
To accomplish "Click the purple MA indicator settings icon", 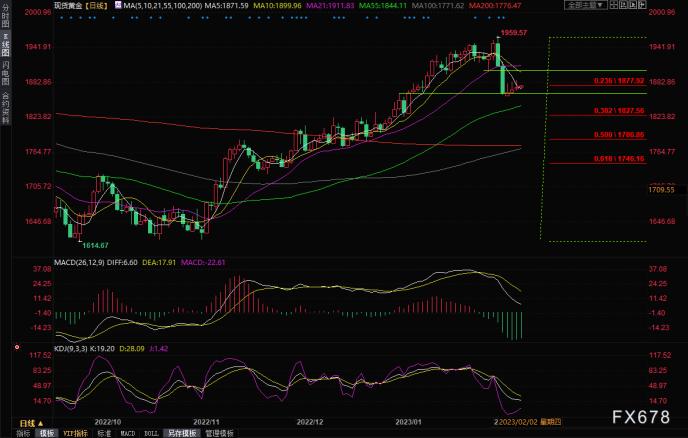I will point(118,5).
